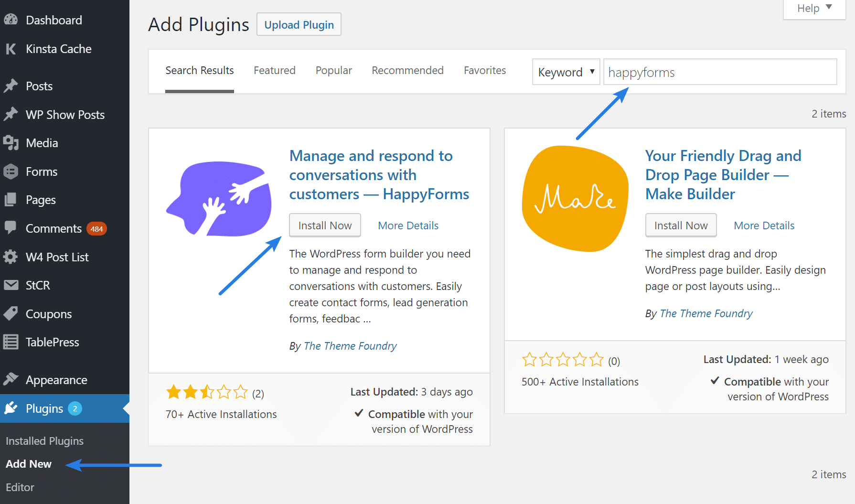Click the Add Plugins page heading
This screenshot has height=504, width=855.
pos(198,24)
